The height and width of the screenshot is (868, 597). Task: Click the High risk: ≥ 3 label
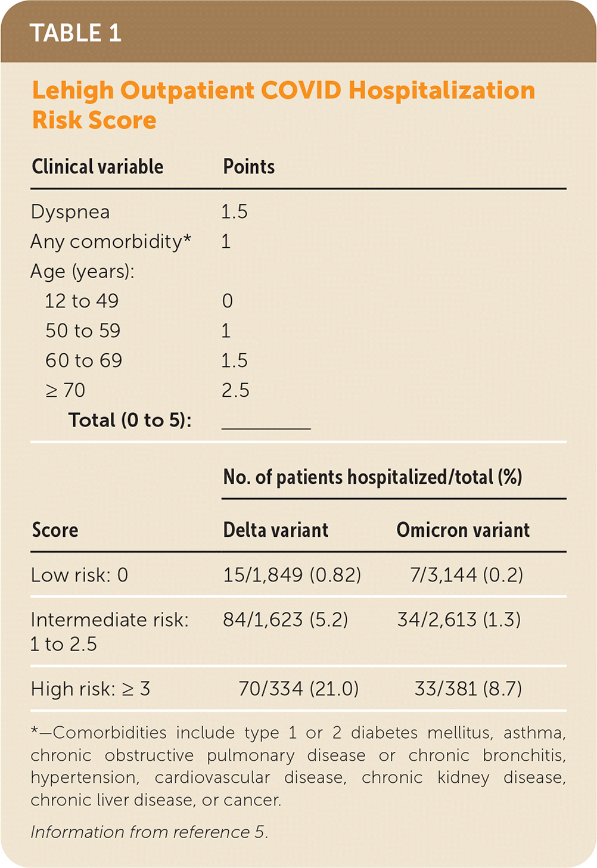(91, 689)
